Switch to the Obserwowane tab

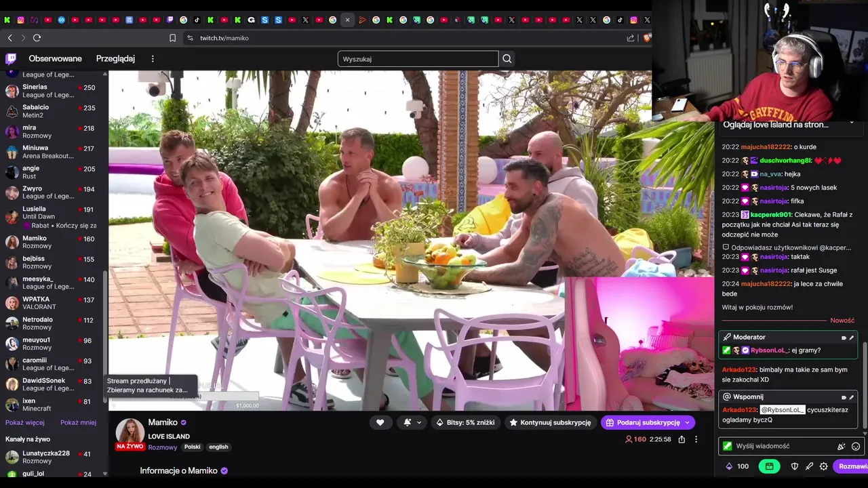click(55, 59)
